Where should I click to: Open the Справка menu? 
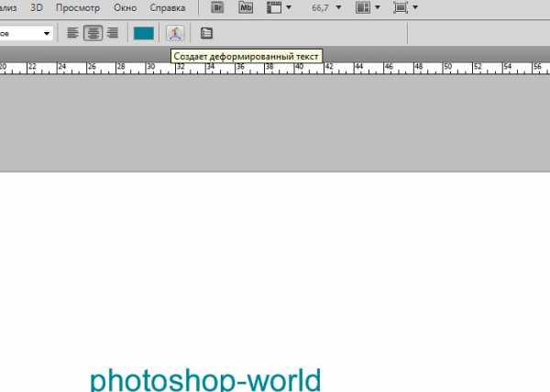point(168,7)
